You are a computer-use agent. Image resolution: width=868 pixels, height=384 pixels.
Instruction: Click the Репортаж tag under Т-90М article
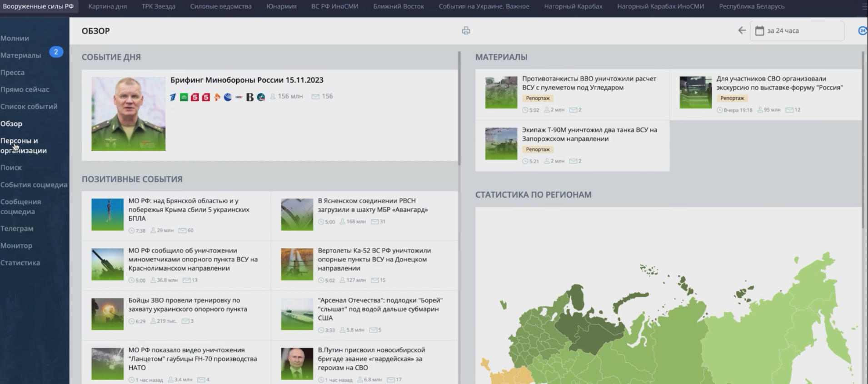coord(538,149)
